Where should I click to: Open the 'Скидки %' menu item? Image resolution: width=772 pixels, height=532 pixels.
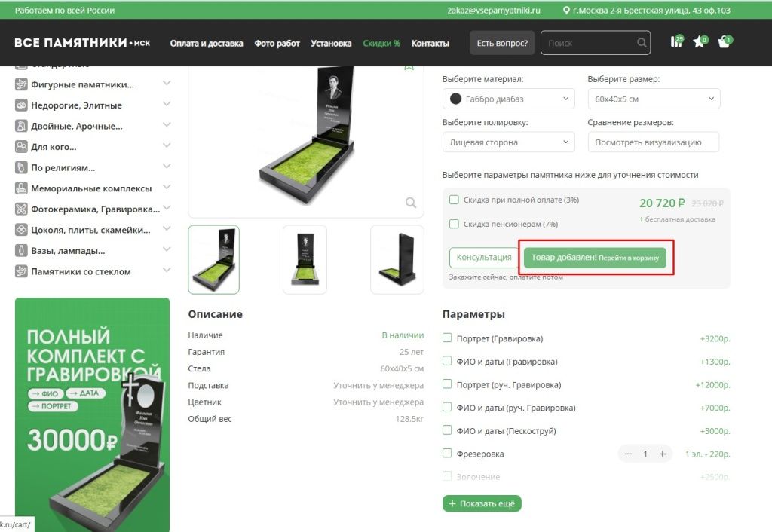tap(381, 43)
